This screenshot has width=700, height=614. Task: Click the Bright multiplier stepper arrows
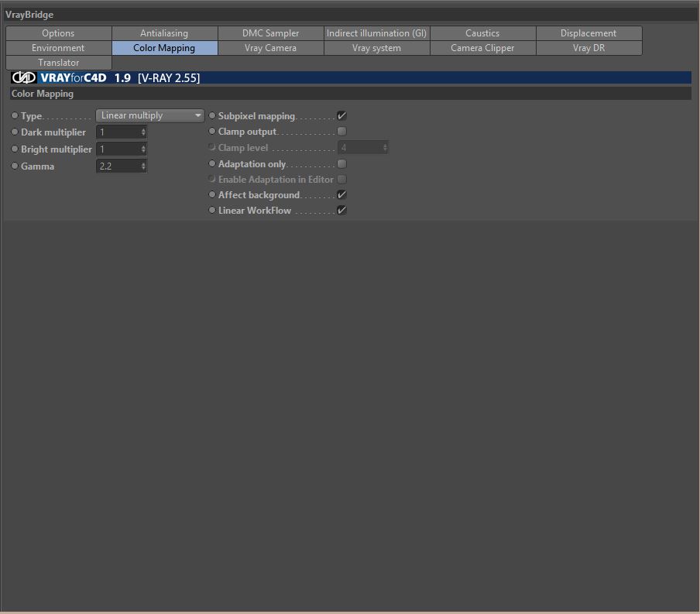click(x=143, y=149)
